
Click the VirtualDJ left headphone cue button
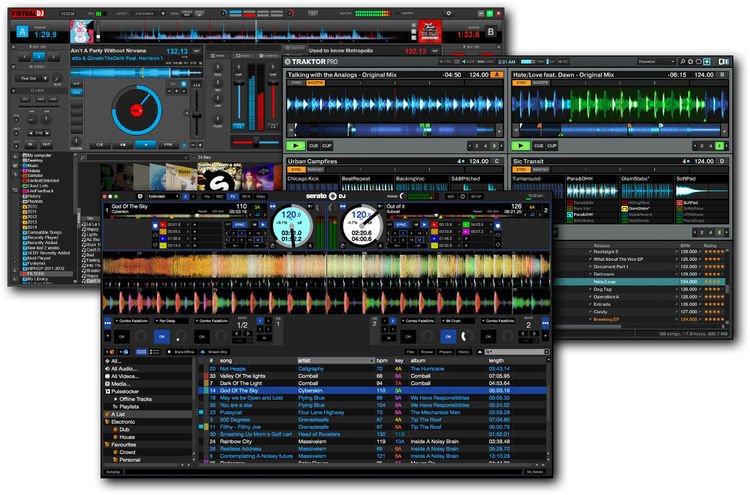click(238, 126)
